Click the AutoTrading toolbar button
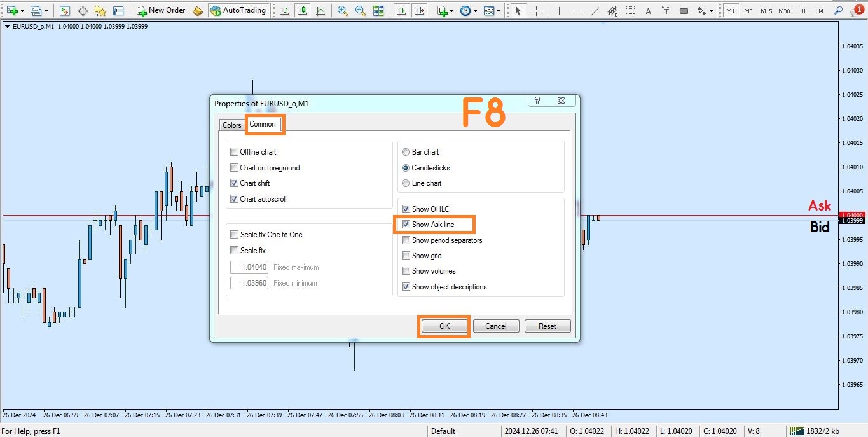Image resolution: width=868 pixels, height=437 pixels. click(238, 11)
